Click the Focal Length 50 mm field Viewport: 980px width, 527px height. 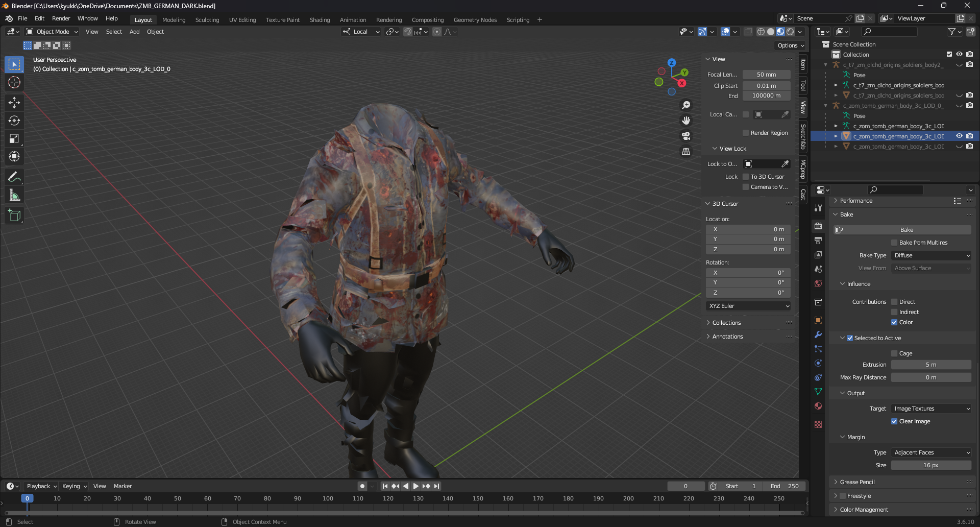point(766,75)
